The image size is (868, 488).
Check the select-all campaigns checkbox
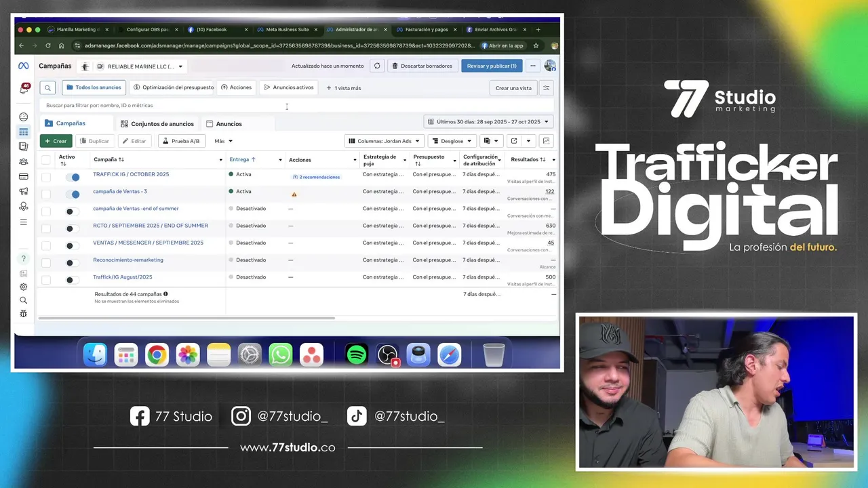pos(46,160)
